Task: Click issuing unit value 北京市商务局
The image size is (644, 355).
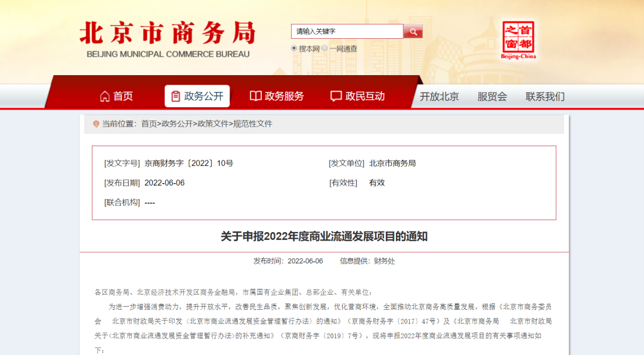Action: [x=392, y=163]
